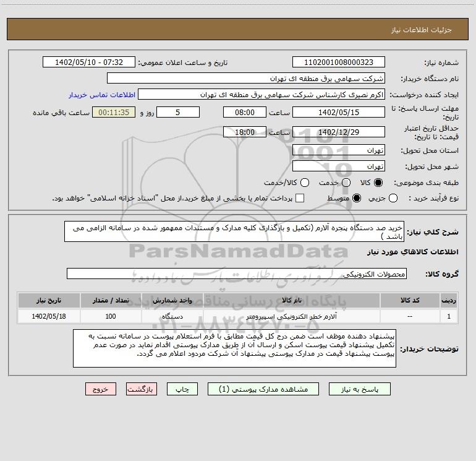
Task: Click the کد کالا column header
Action: (410, 300)
